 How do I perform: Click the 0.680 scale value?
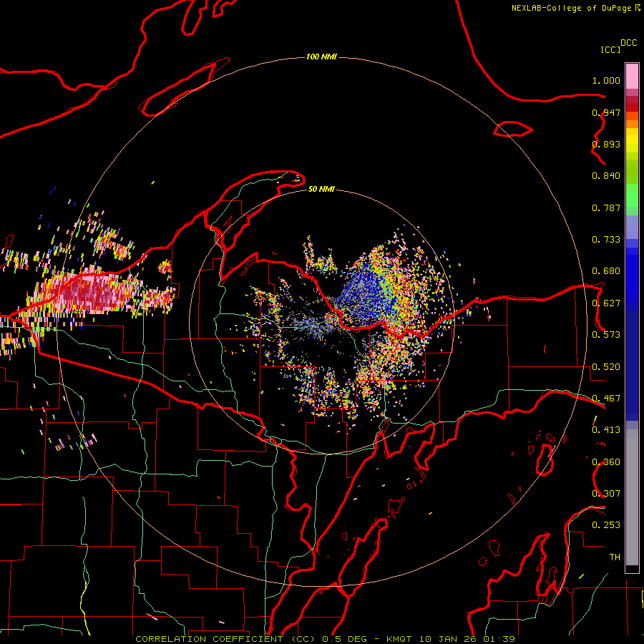coord(606,271)
